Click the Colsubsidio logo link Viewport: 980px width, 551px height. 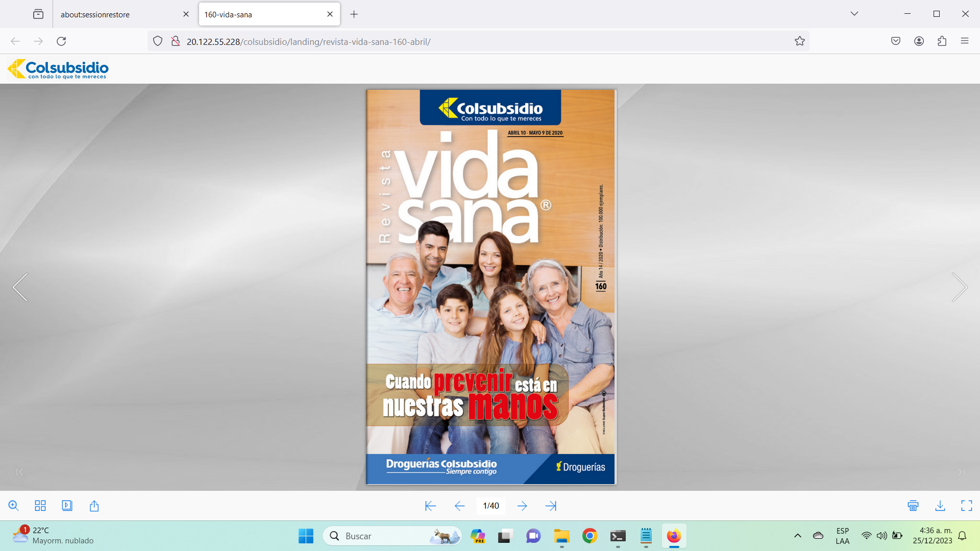click(58, 69)
